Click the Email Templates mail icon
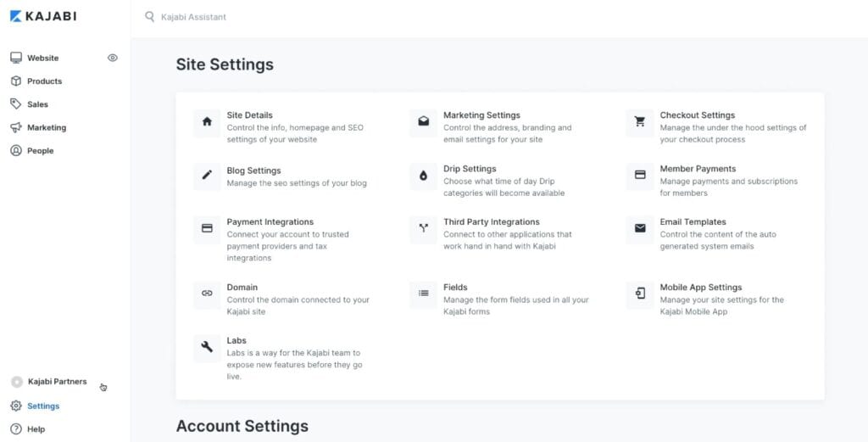The width and height of the screenshot is (868, 442). coord(640,228)
